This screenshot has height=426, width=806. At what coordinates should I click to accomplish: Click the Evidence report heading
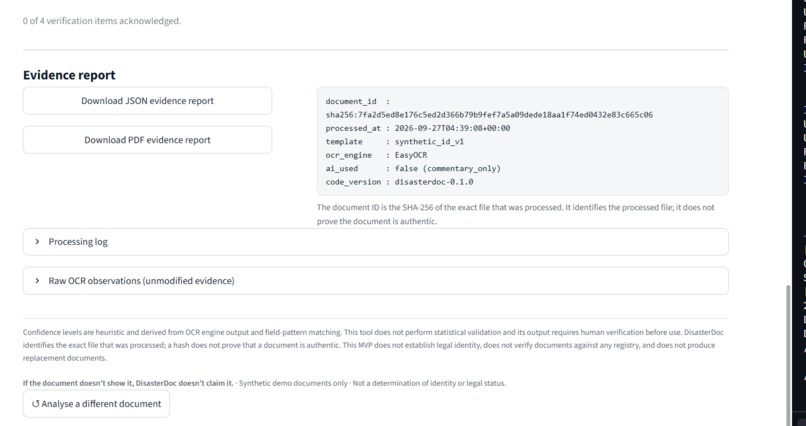click(x=69, y=75)
